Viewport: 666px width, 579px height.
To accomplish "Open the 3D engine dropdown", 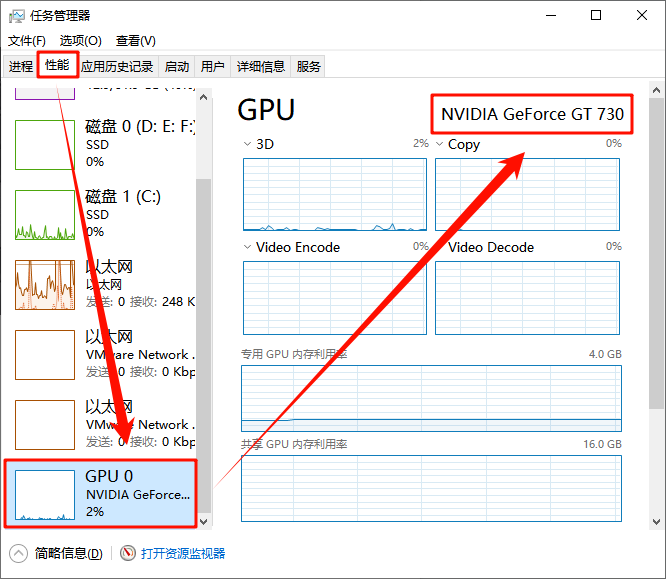I will coord(247,144).
